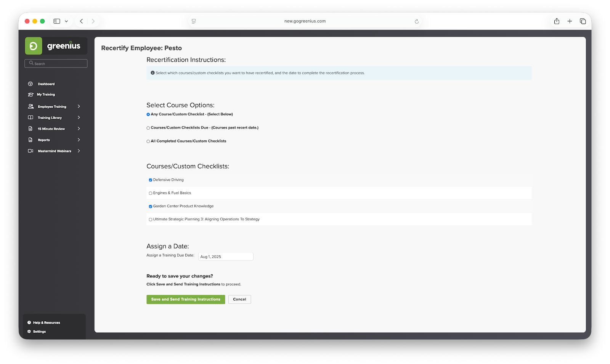Click the Employee Training people icon
Screen dimensions: 610x364
tap(30, 106)
